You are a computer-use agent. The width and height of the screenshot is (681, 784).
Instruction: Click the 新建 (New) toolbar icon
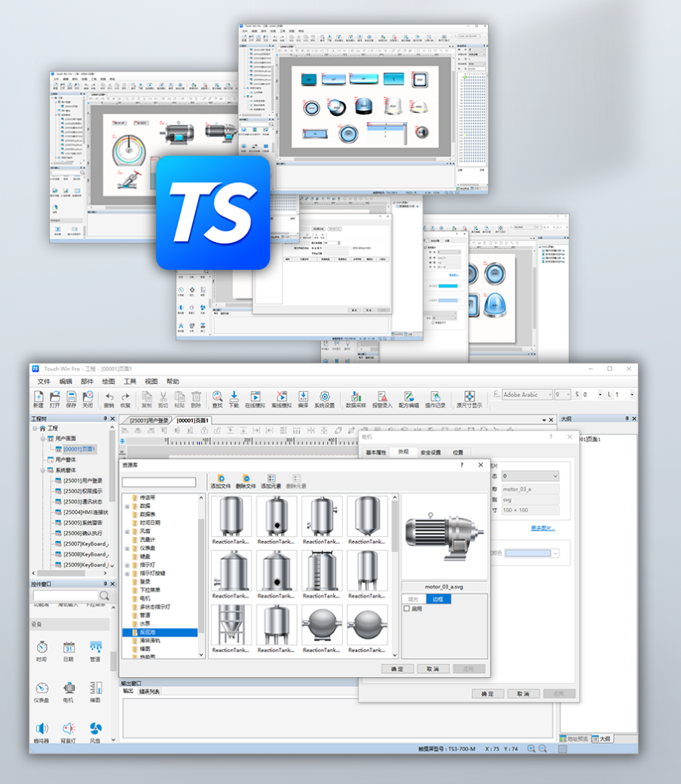pos(38,399)
